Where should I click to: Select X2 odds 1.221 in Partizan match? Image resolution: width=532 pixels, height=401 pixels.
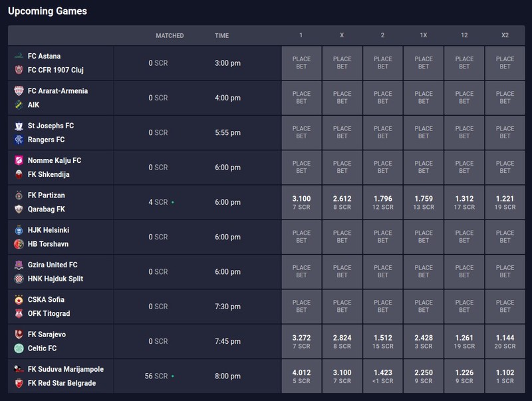[505, 202]
